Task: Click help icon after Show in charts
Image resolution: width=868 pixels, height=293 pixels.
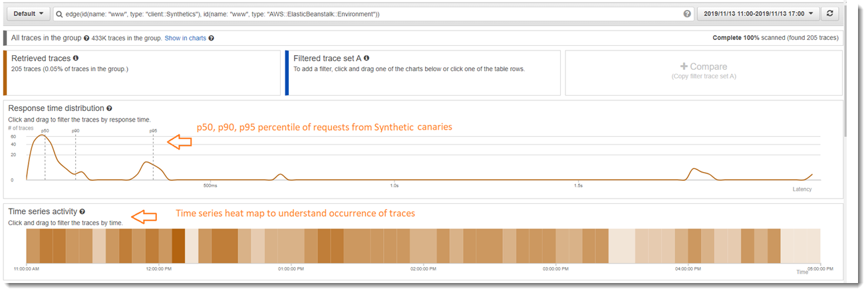Action: (x=212, y=39)
